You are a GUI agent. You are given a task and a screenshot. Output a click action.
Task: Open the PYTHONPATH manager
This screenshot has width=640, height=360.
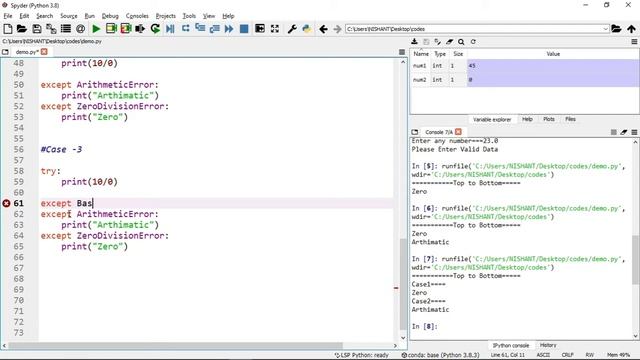[307, 29]
